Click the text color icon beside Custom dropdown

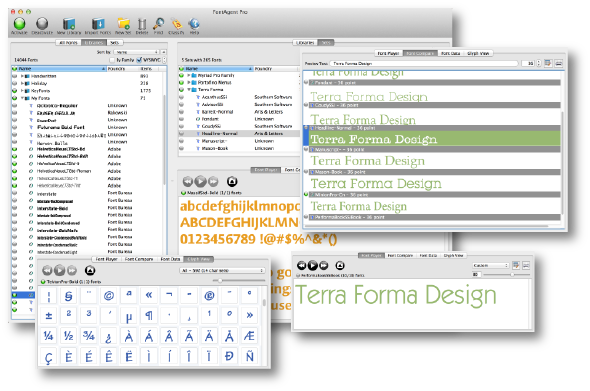tap(516, 265)
